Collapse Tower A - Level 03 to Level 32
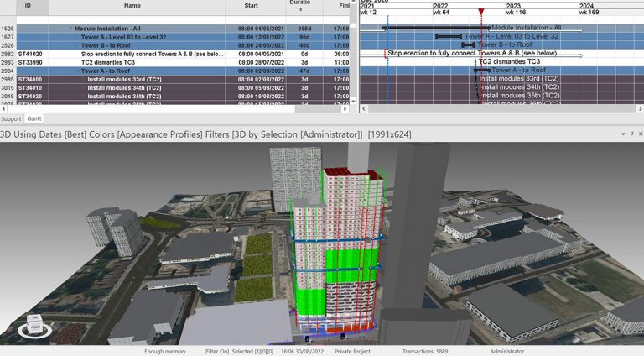Viewport: 644px width, 356px height. point(77,37)
